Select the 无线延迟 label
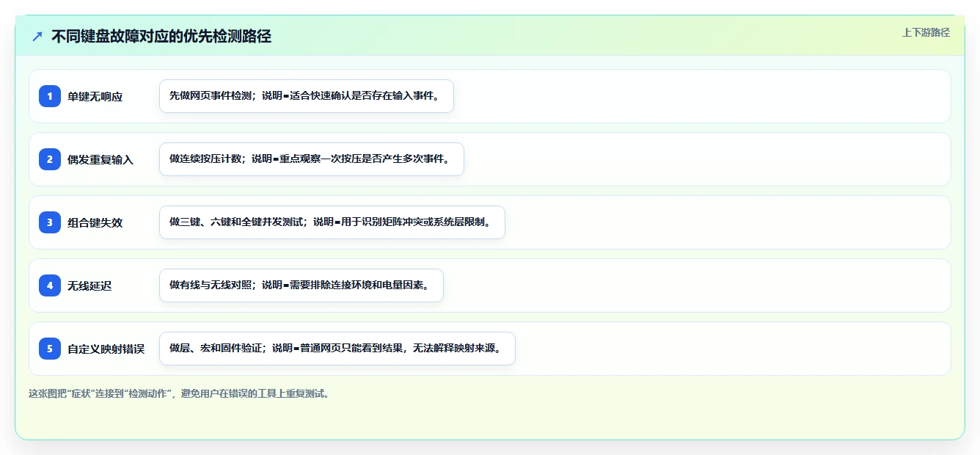This screenshot has width=980, height=455. tap(89, 286)
